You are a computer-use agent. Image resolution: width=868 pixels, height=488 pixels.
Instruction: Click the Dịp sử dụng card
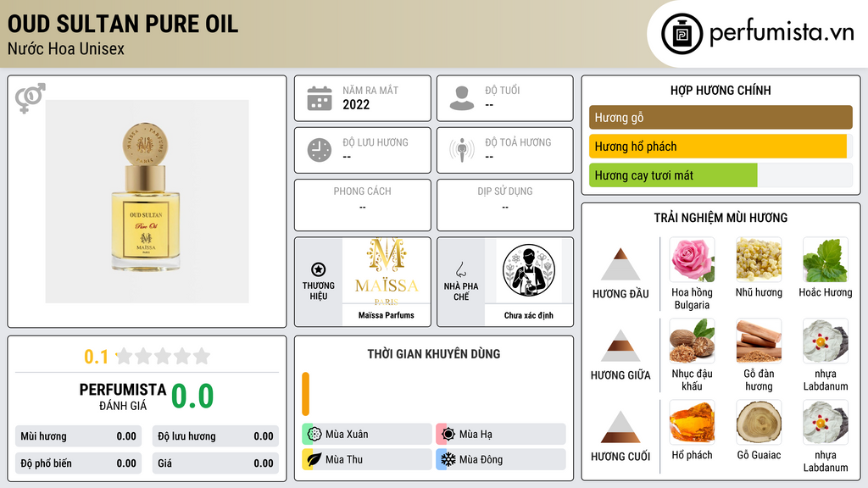pos(505,205)
